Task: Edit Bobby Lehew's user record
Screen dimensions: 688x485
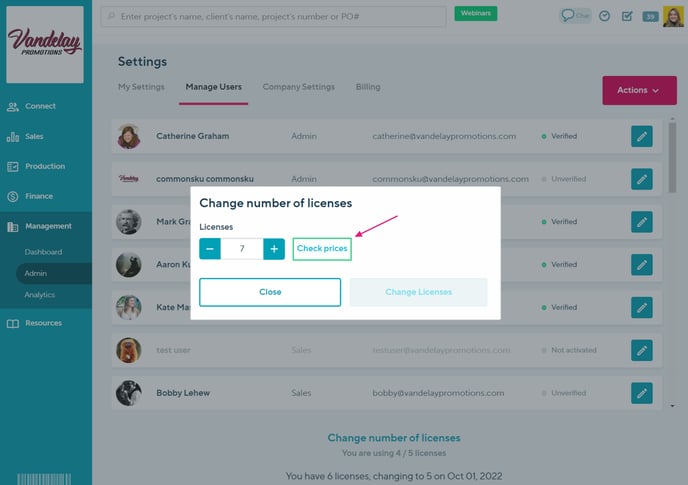Action: tap(642, 393)
